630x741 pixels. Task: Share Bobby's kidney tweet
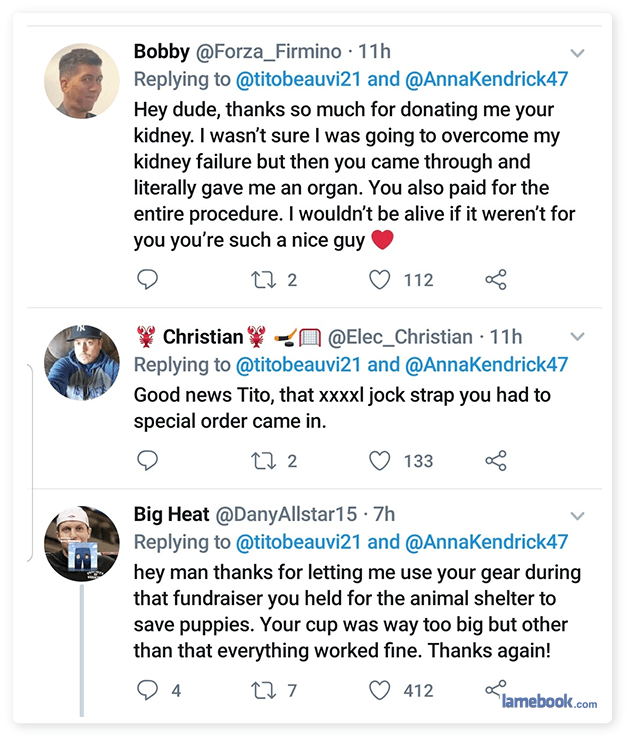pos(496,280)
